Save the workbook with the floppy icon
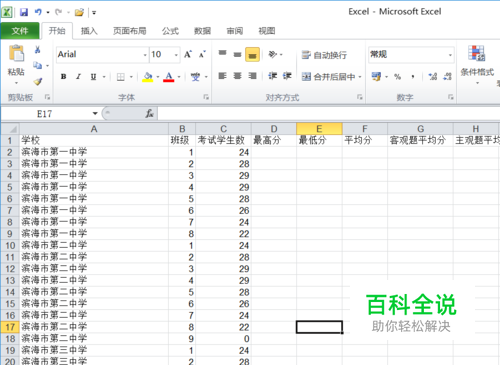 [x=24, y=12]
